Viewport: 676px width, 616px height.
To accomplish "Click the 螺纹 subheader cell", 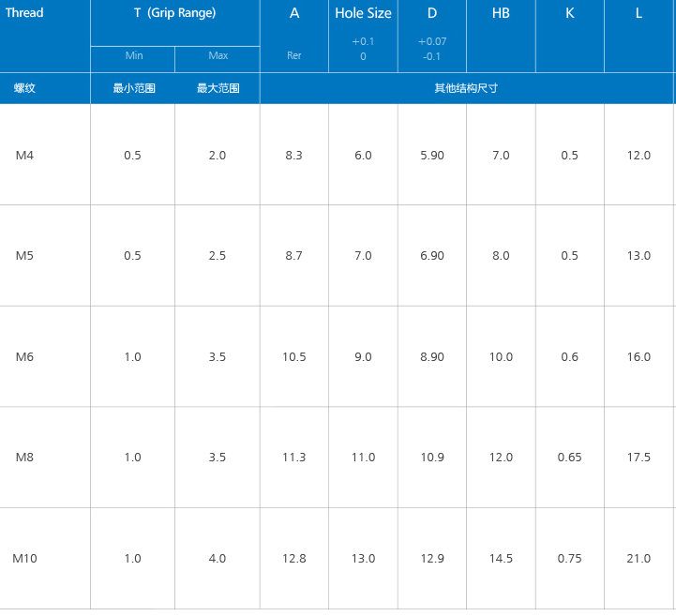I will 24,88.
